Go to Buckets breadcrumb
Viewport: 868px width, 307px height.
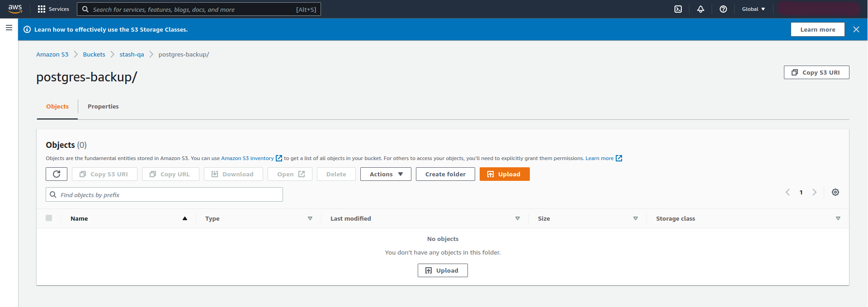pos(94,54)
